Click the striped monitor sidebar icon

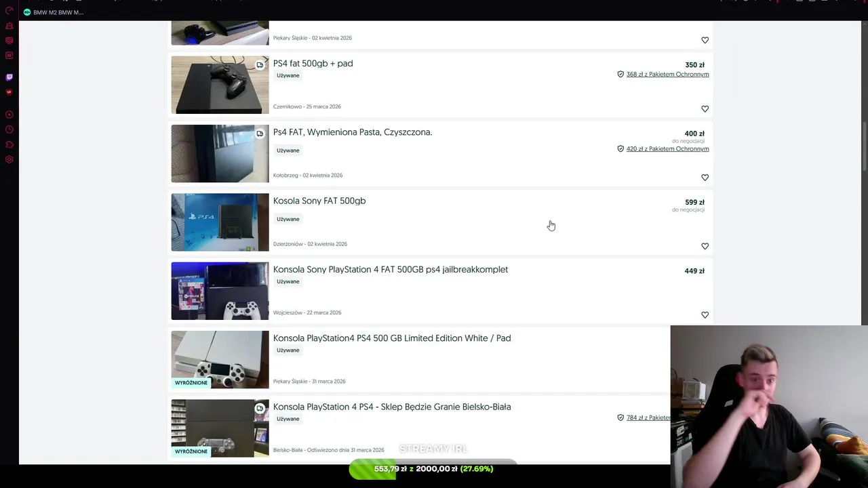pyautogui.click(x=9, y=41)
